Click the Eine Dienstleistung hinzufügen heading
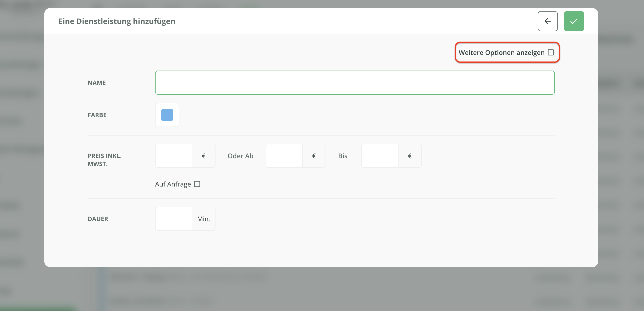 coord(117,21)
